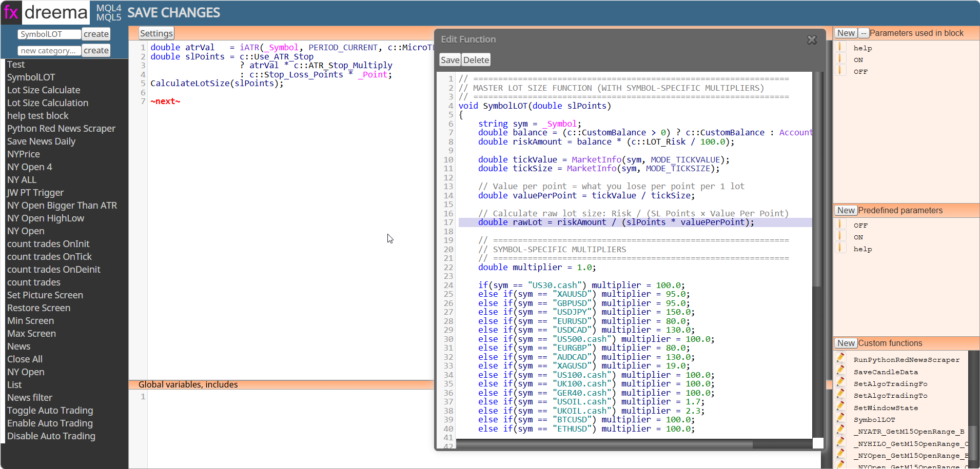The width and height of the screenshot is (980, 469).
Task: Select NYPrice in the sidebar
Action: pyautogui.click(x=24, y=154)
